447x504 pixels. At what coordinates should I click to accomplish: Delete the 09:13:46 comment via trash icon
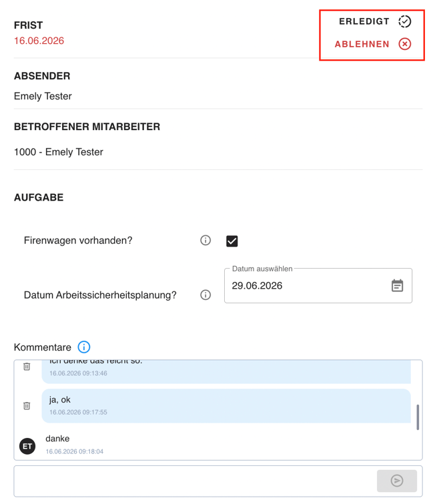click(x=27, y=367)
